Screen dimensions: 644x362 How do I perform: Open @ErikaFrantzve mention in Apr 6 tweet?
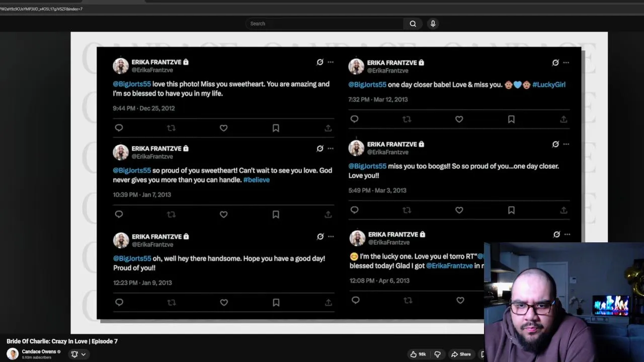449,265
